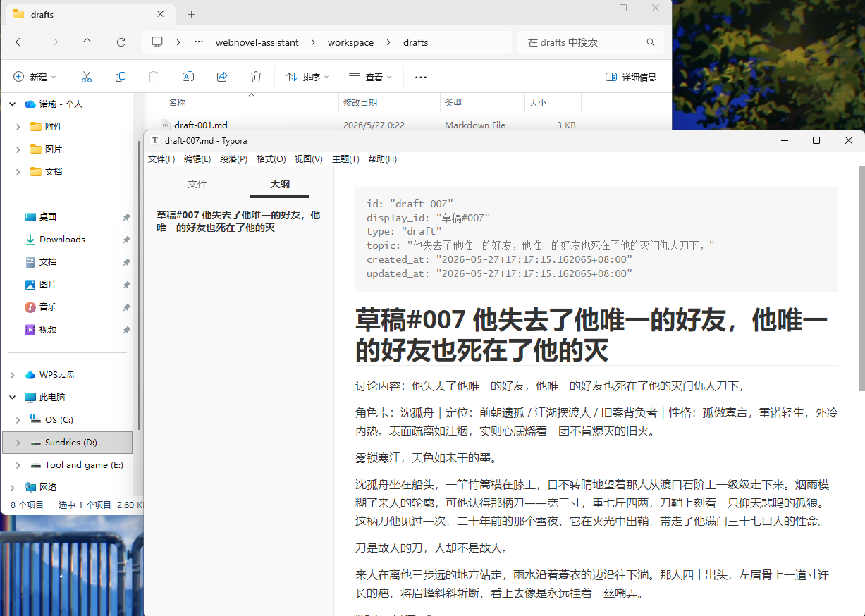Click pin icon beside Downloads

[126, 240]
